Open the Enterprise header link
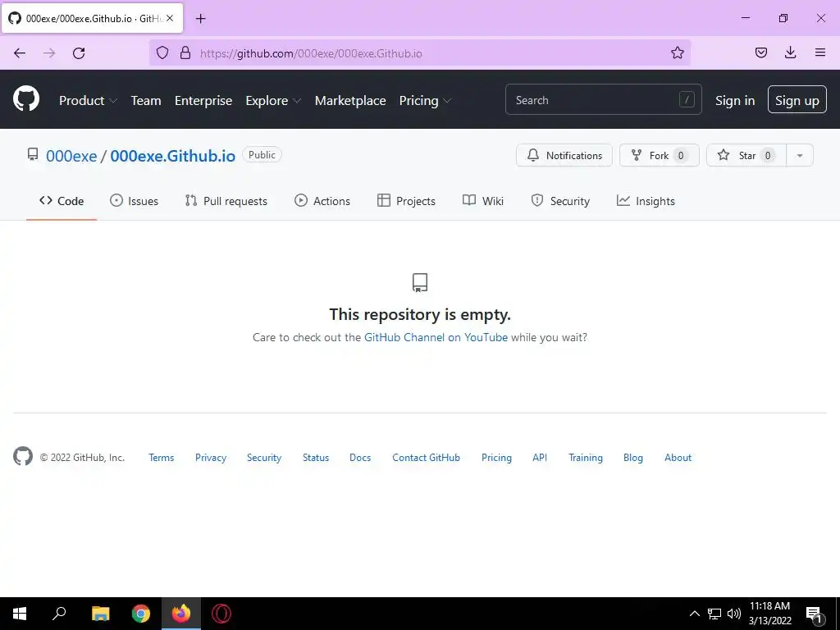The image size is (840, 630). [x=203, y=101]
